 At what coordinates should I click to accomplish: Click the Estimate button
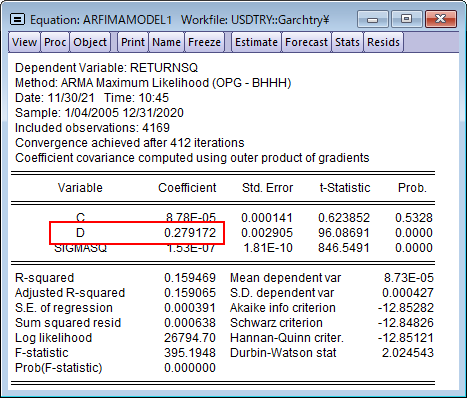tap(256, 42)
